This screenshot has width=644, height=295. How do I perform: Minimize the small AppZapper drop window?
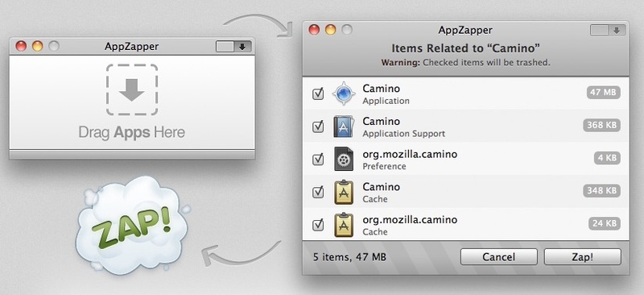tap(37, 46)
